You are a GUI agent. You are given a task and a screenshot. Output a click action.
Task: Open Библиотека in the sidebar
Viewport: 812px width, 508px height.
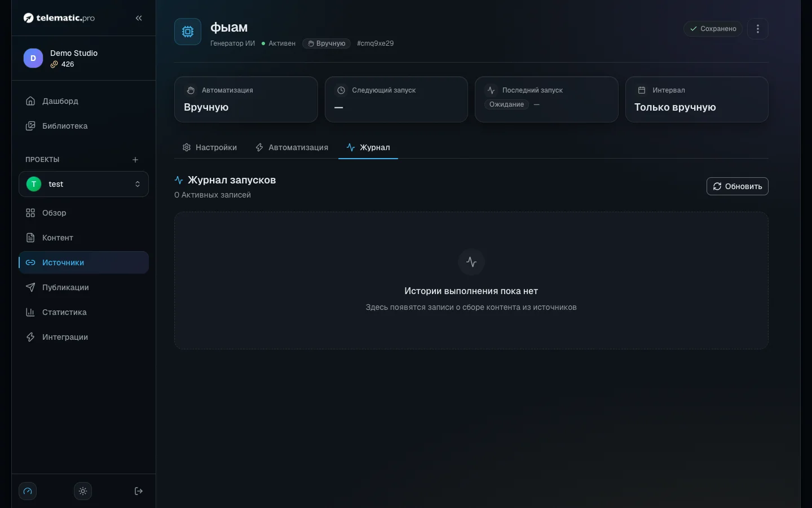(83, 126)
